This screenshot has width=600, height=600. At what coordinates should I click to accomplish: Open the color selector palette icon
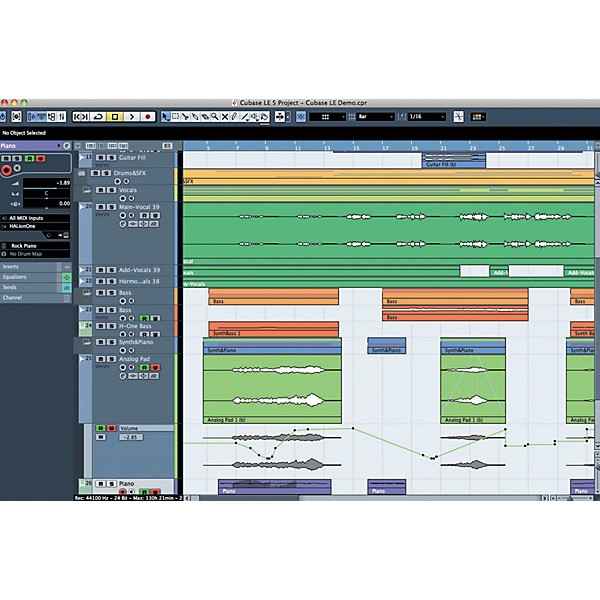click(478, 117)
